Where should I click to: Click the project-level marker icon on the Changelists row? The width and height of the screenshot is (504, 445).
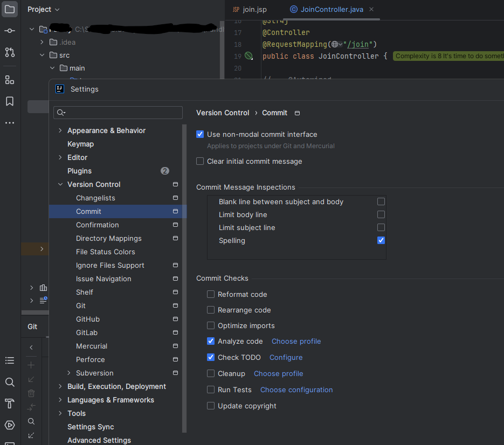(175, 198)
